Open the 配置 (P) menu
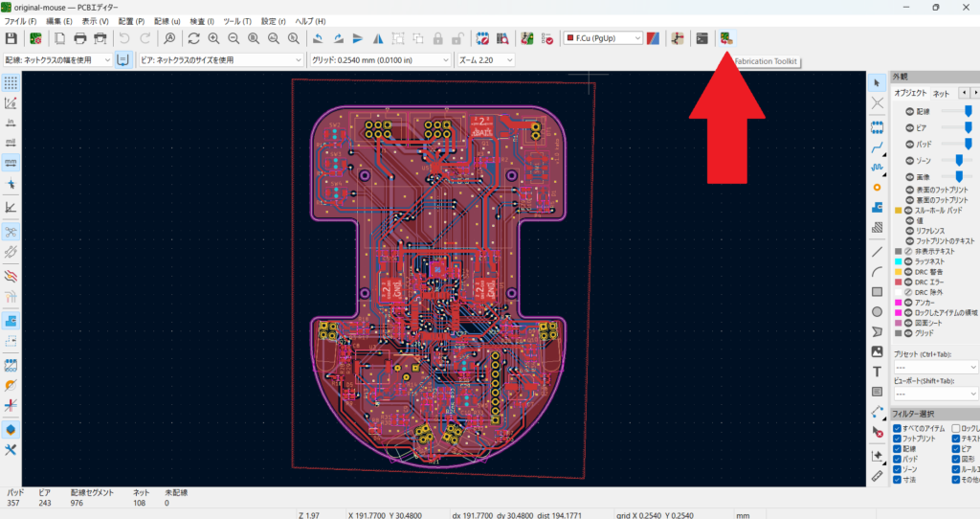 coord(131,21)
